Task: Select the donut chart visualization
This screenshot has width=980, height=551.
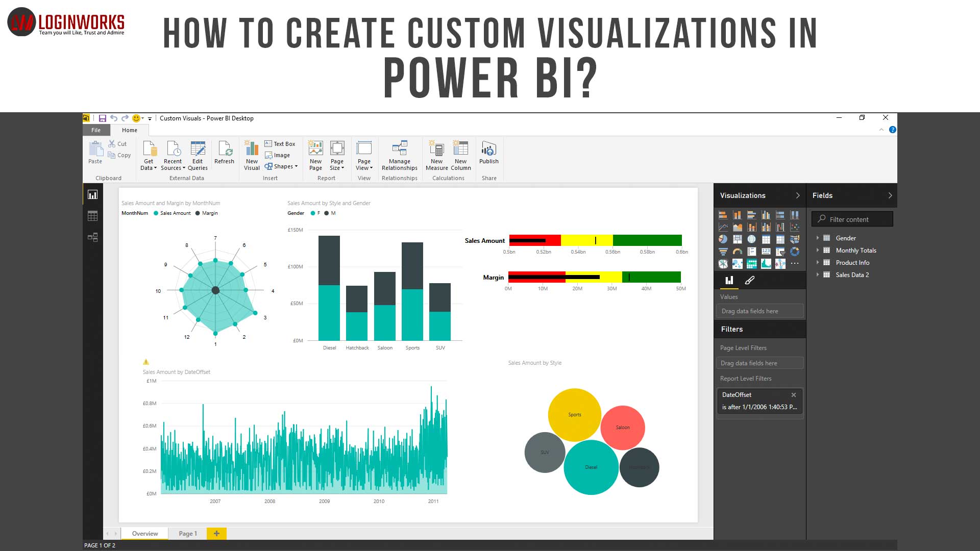Action: point(795,251)
